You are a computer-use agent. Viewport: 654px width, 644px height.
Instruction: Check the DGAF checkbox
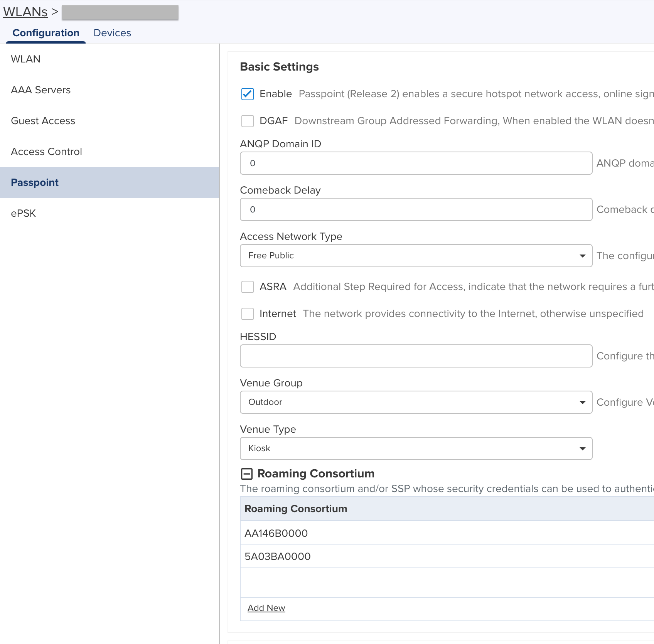[x=247, y=121]
